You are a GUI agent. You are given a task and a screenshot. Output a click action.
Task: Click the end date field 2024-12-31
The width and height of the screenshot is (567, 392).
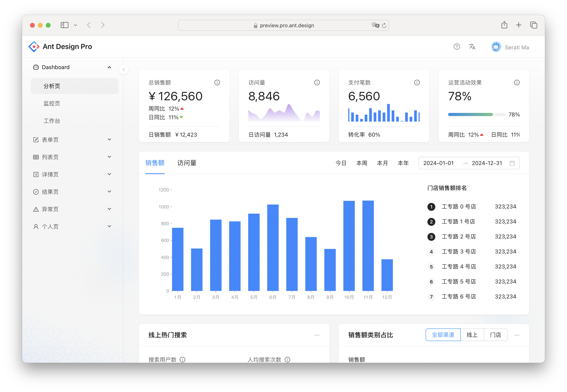487,163
